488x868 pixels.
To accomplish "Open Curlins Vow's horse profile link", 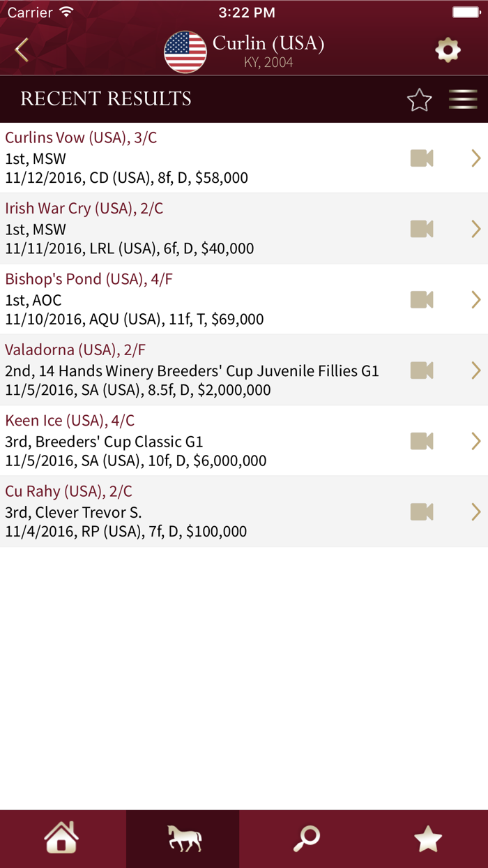I will click(x=81, y=137).
